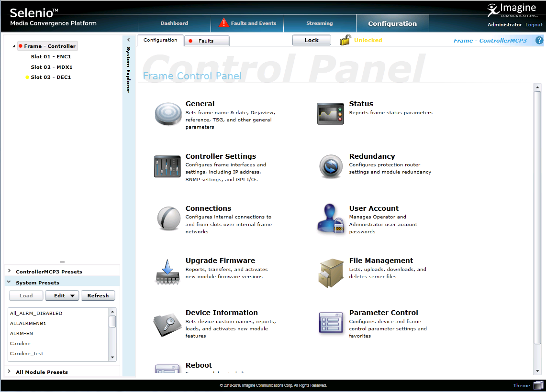Click the Theme icon in the footer
Viewport: 546px width, 392px height.
pyautogui.click(x=538, y=385)
